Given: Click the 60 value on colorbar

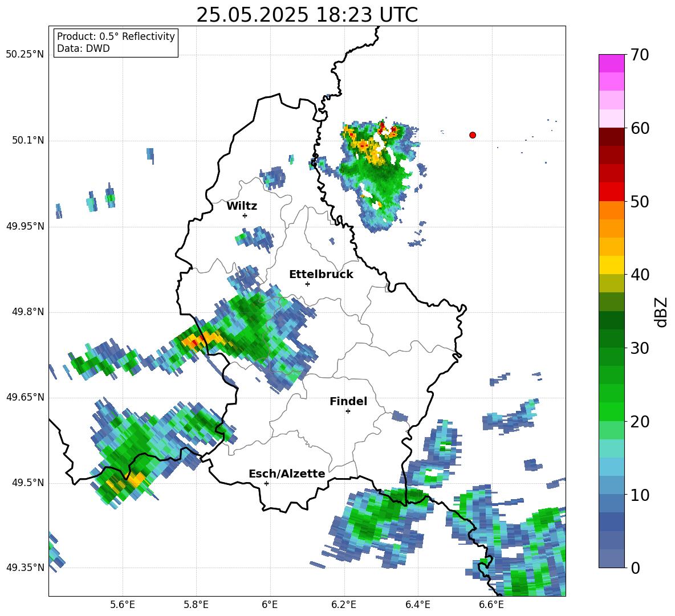Looking at the screenshot, I should tap(639, 128).
